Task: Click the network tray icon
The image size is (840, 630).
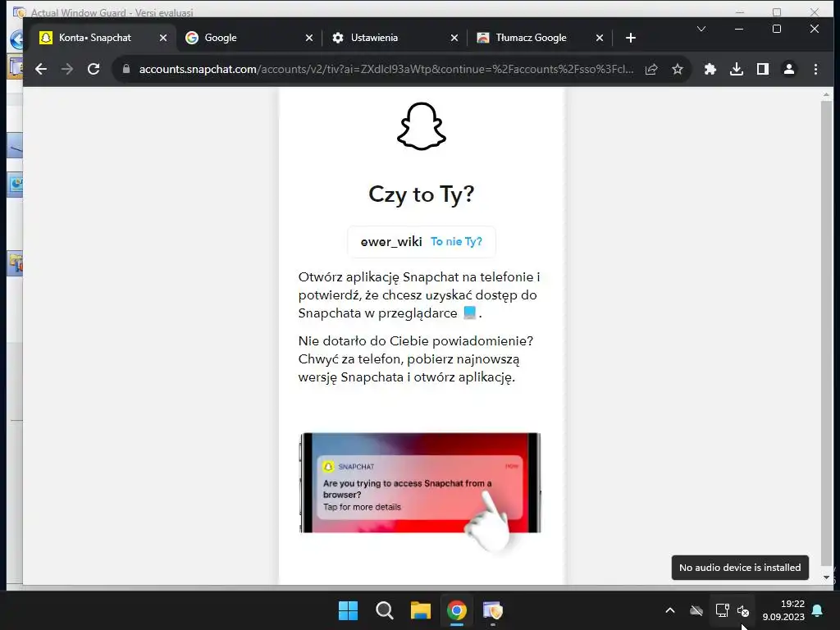Action: tap(722, 610)
